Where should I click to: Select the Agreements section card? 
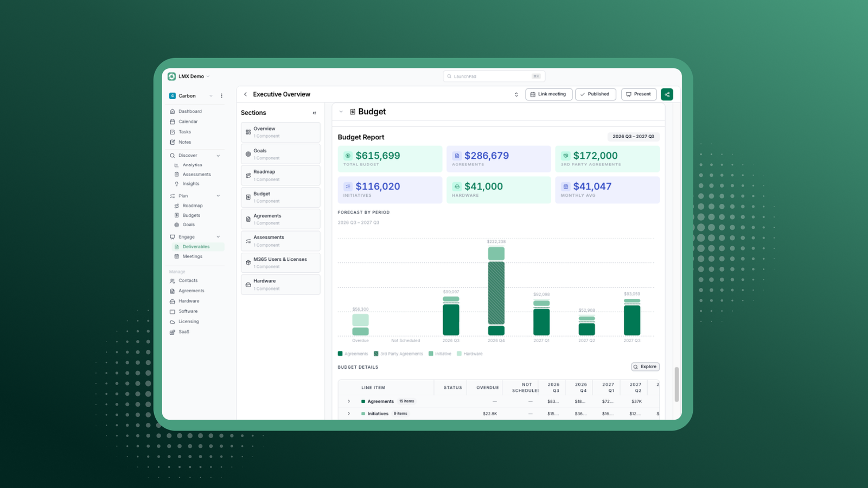tap(280, 219)
